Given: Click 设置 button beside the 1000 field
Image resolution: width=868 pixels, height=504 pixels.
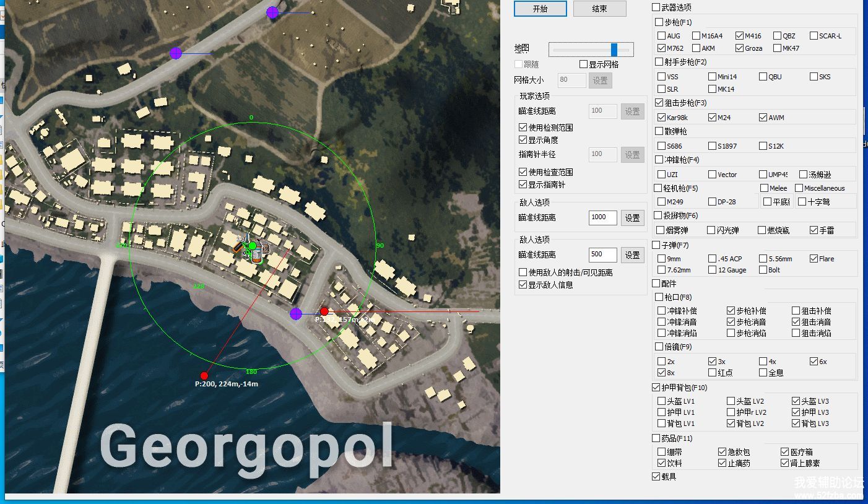Looking at the screenshot, I should tap(632, 218).
